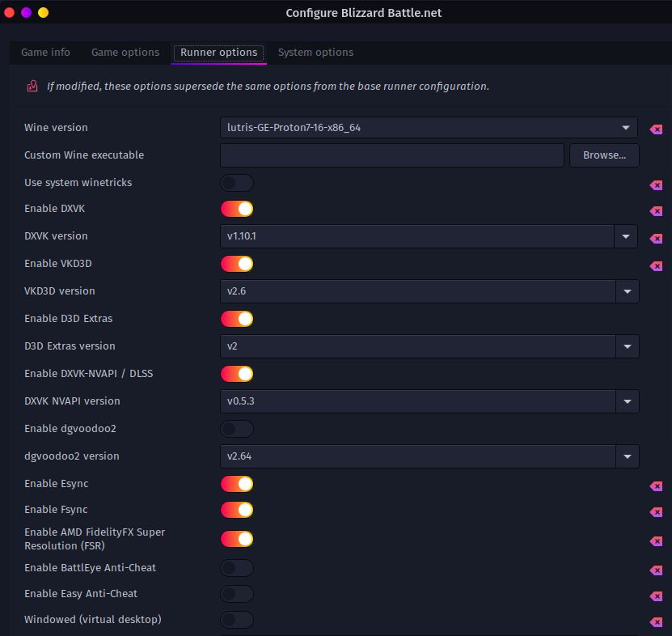Image resolution: width=672 pixels, height=636 pixels.
Task: Edit the VKD3D version text v2.6
Action: point(418,291)
